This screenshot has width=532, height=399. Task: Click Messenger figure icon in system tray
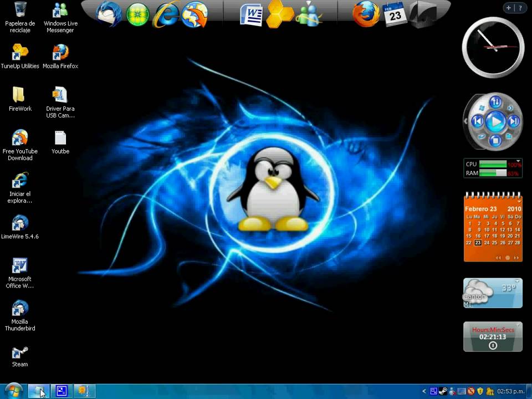coord(452,391)
